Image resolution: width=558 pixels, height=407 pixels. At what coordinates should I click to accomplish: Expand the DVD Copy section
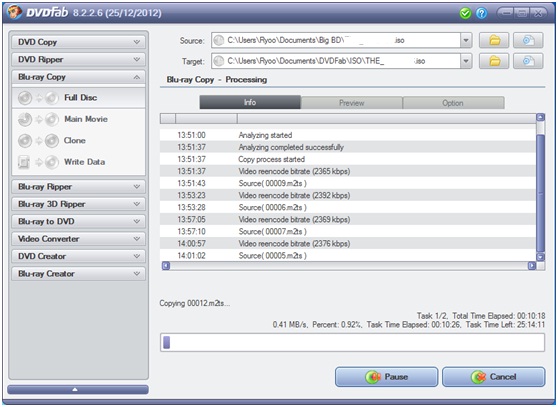click(x=79, y=42)
